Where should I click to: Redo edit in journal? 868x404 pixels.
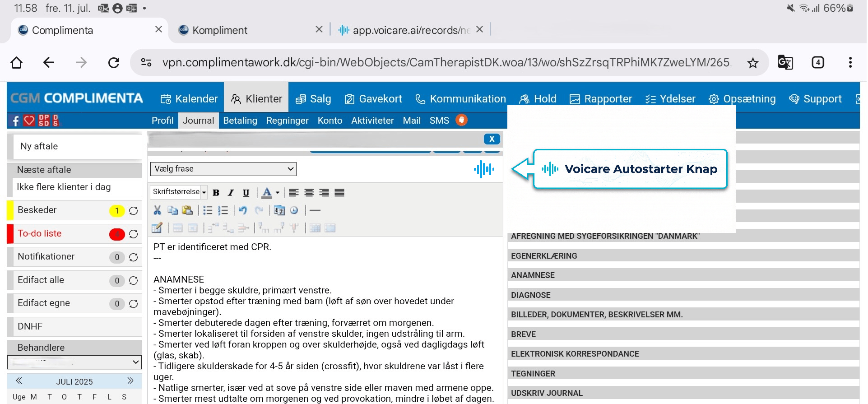(x=259, y=210)
